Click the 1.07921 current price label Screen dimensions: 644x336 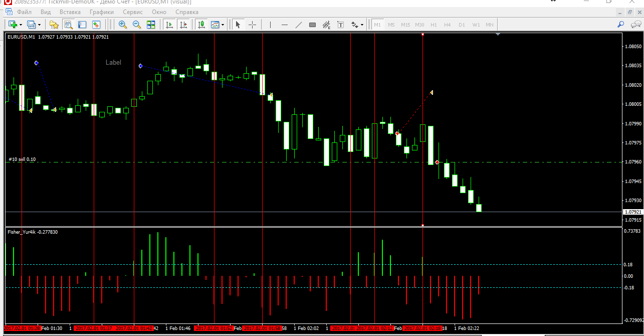click(x=632, y=212)
